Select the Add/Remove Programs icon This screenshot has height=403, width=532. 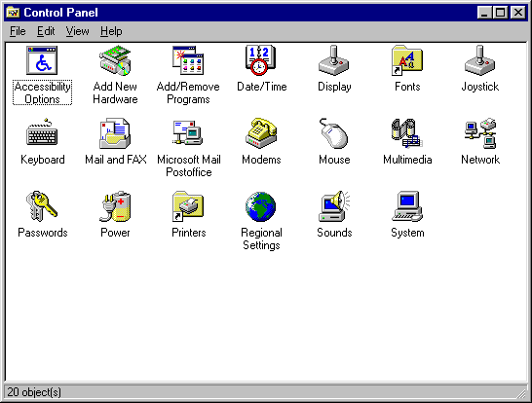pos(188,60)
